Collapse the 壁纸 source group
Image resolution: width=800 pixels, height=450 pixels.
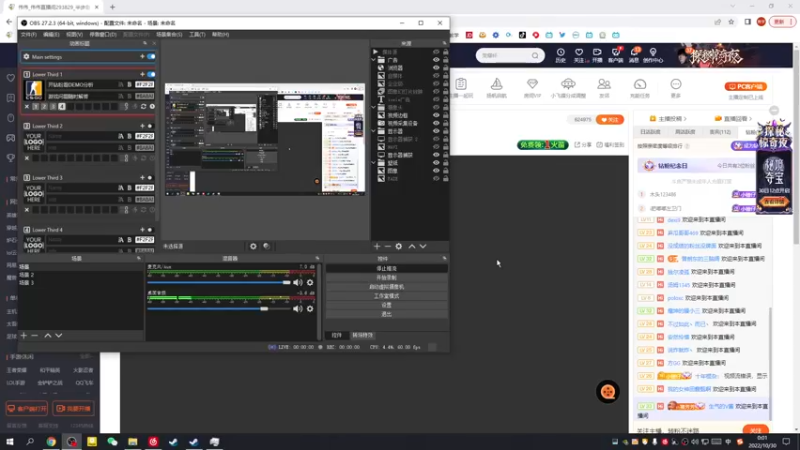[x=373, y=163]
